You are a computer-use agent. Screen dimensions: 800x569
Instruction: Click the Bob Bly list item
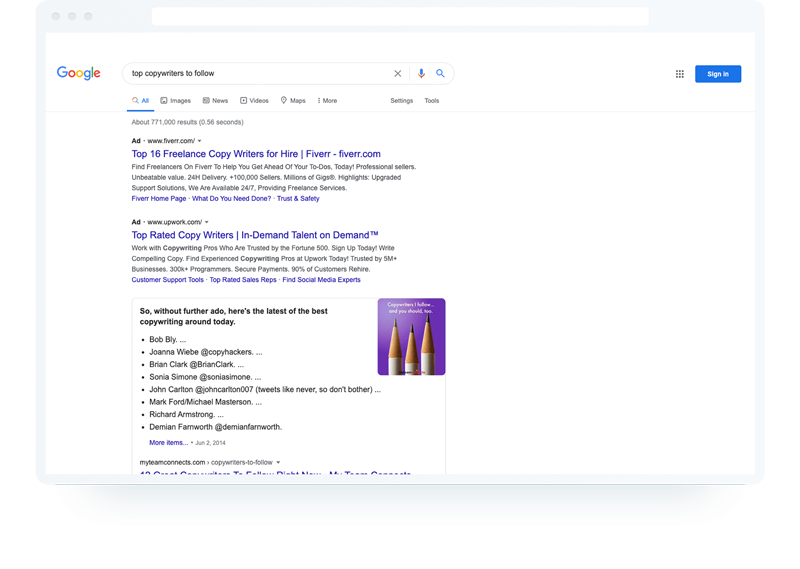tap(167, 339)
